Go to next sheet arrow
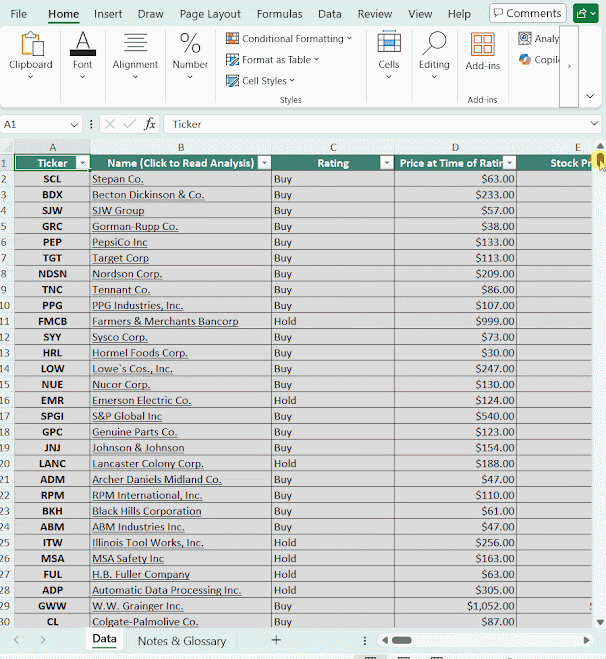606x659 pixels. click(43, 640)
